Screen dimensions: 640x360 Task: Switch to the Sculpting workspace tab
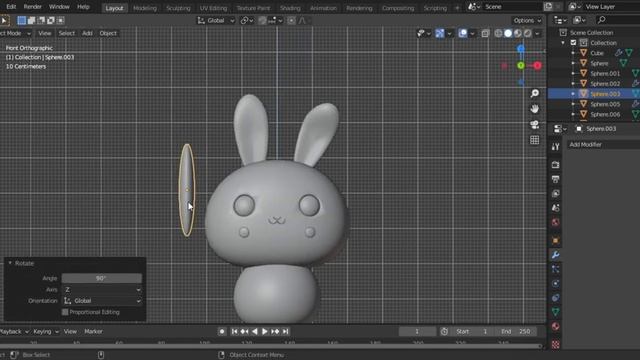click(178, 8)
